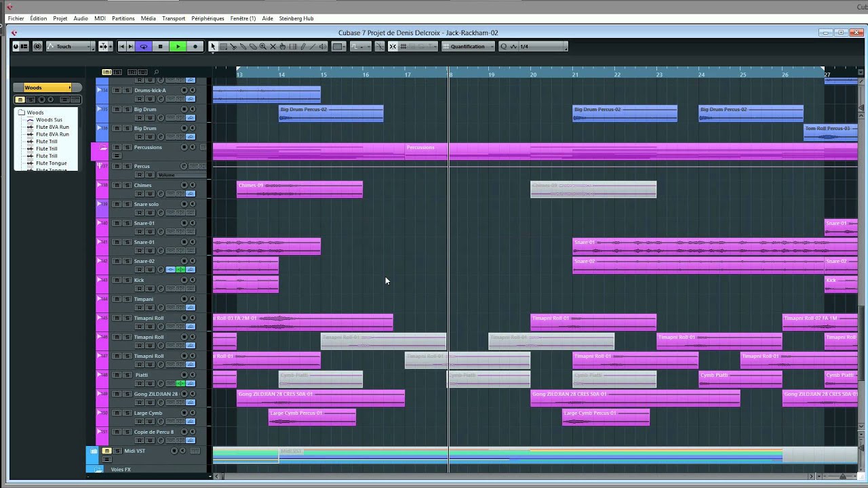The height and width of the screenshot is (488, 868).
Task: Solo the Snare solo track
Action: tap(127, 204)
